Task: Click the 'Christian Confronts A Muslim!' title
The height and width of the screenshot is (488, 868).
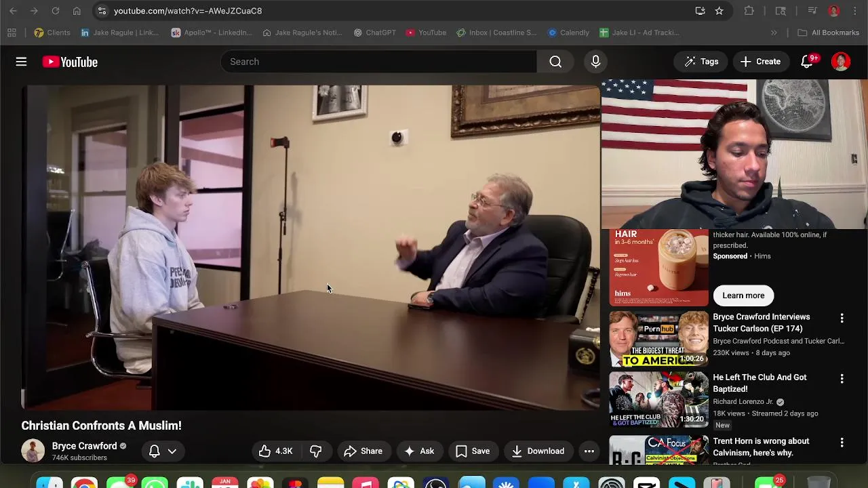Action: click(x=101, y=426)
